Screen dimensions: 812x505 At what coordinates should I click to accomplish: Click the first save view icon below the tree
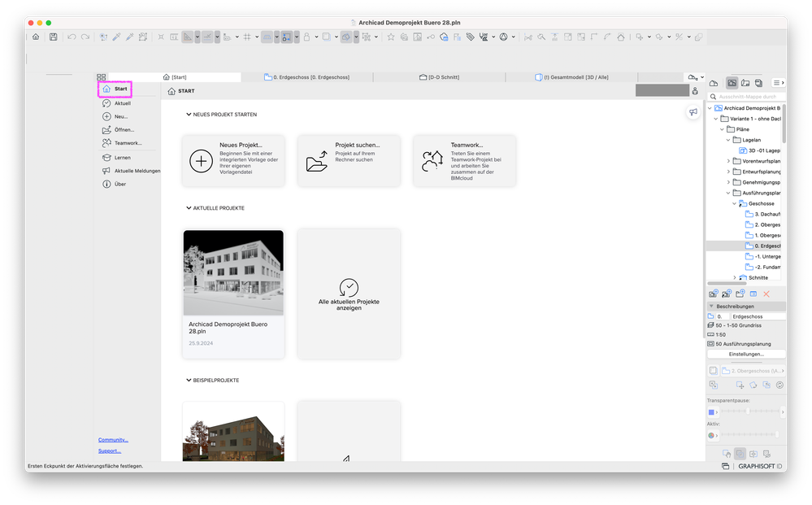pos(714,294)
